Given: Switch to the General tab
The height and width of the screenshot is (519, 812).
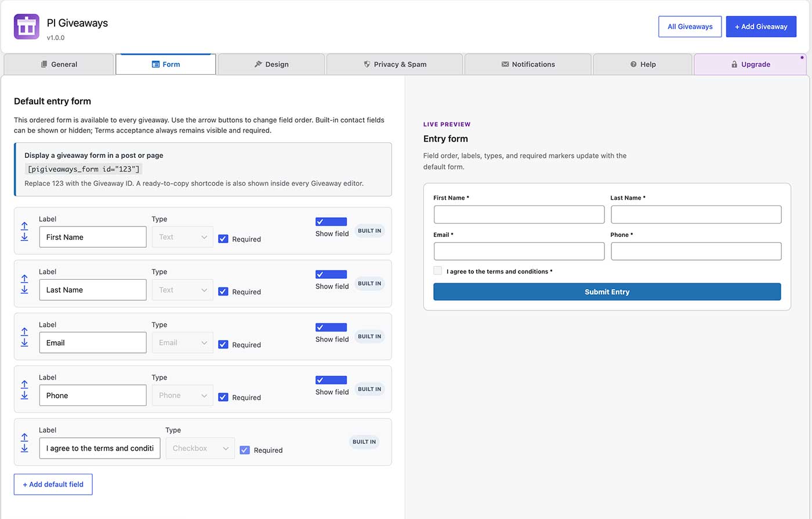Looking at the screenshot, I should coord(59,64).
